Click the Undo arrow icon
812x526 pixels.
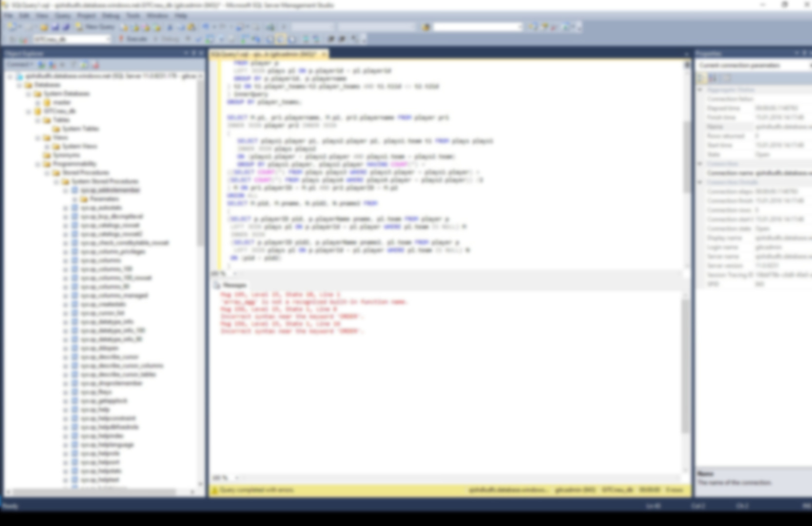pos(206,27)
